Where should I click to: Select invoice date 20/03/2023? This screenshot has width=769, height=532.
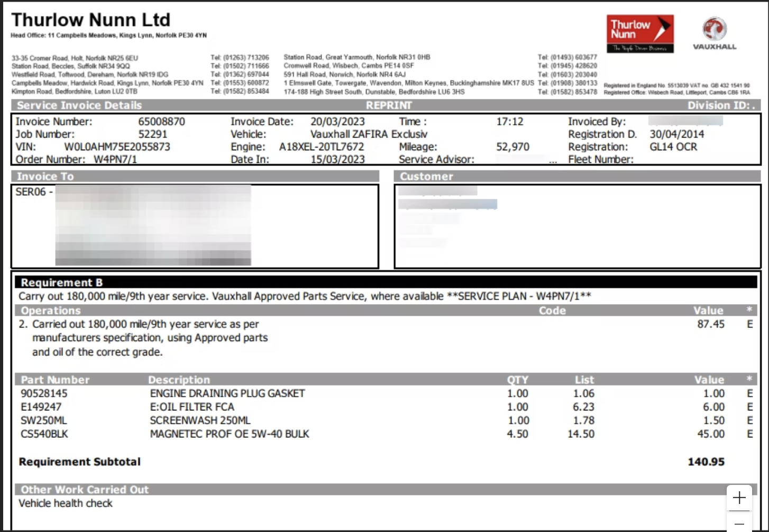click(337, 122)
